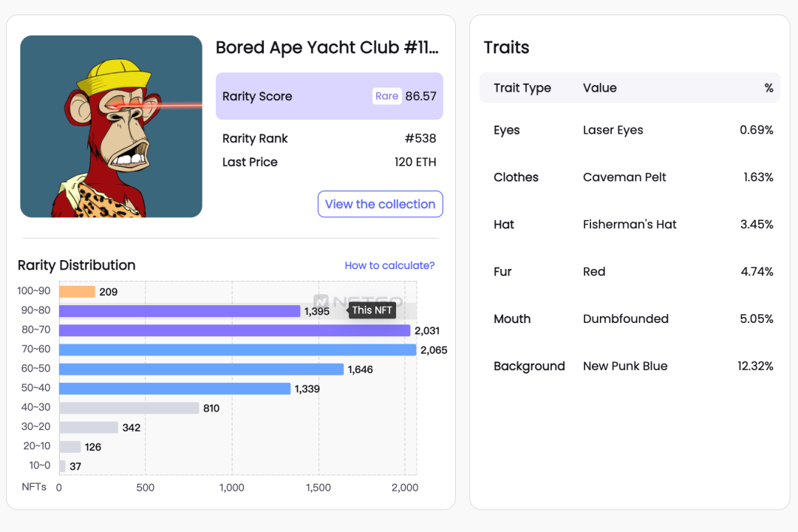Click the Rare rarity badge
Image resolution: width=798 pixels, height=532 pixels.
tap(386, 96)
